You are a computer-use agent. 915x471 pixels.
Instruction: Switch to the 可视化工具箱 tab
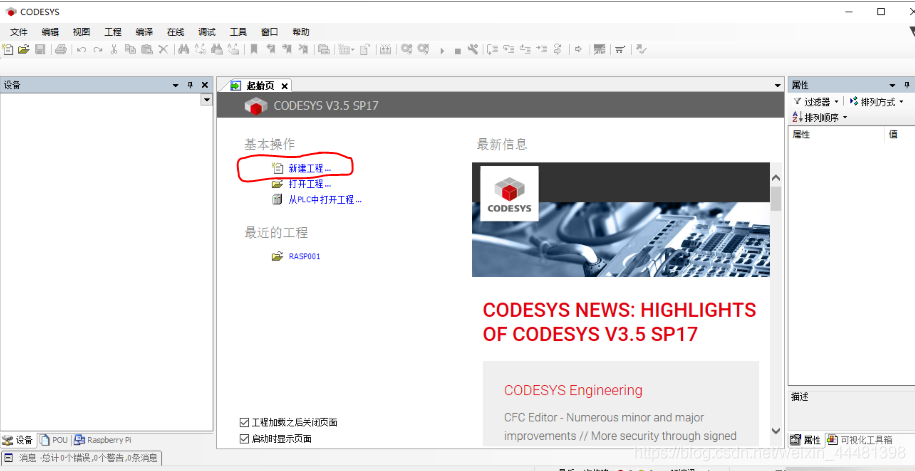click(860, 439)
